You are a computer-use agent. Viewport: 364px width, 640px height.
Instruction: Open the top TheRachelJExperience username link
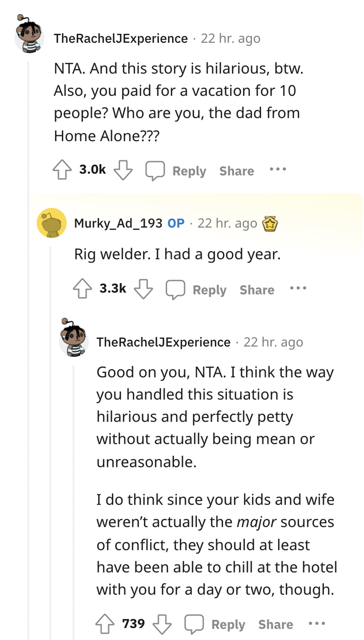click(121, 38)
